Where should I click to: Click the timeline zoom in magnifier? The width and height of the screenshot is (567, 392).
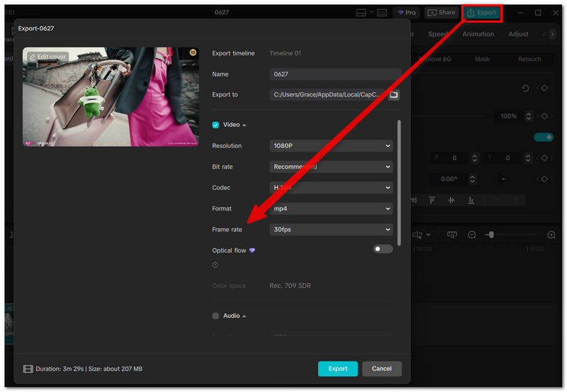(551, 235)
